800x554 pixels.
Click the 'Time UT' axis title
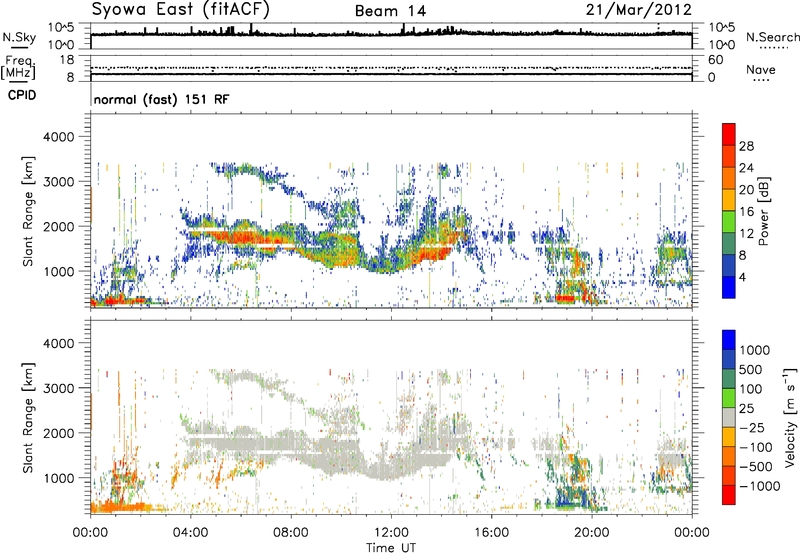tap(391, 547)
